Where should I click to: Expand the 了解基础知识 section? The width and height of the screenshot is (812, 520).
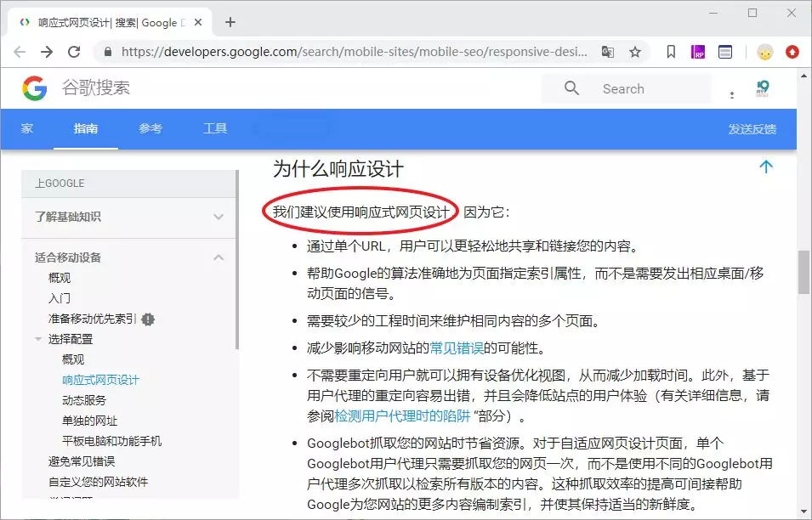pos(219,217)
